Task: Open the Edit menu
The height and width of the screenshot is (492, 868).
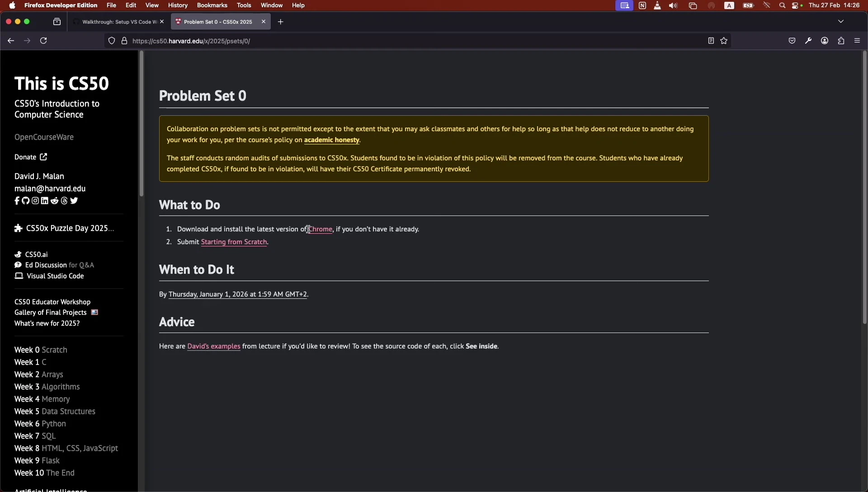Action: 131,5
